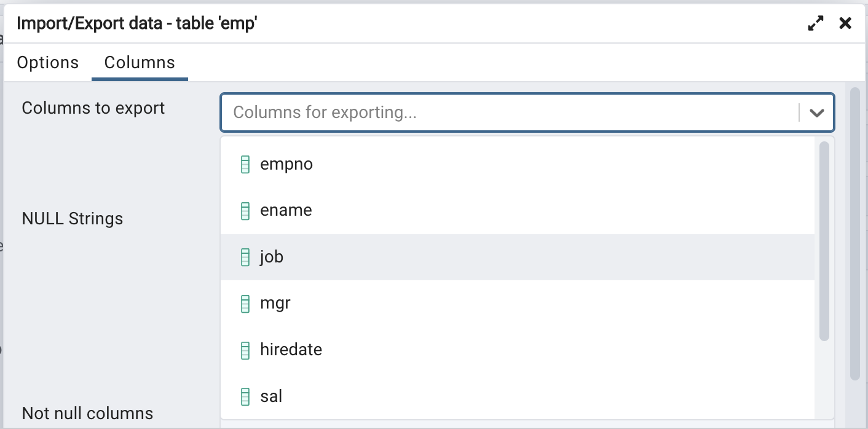Click the green column icon beside job
Screen dimensions: 868x429
click(x=245, y=257)
